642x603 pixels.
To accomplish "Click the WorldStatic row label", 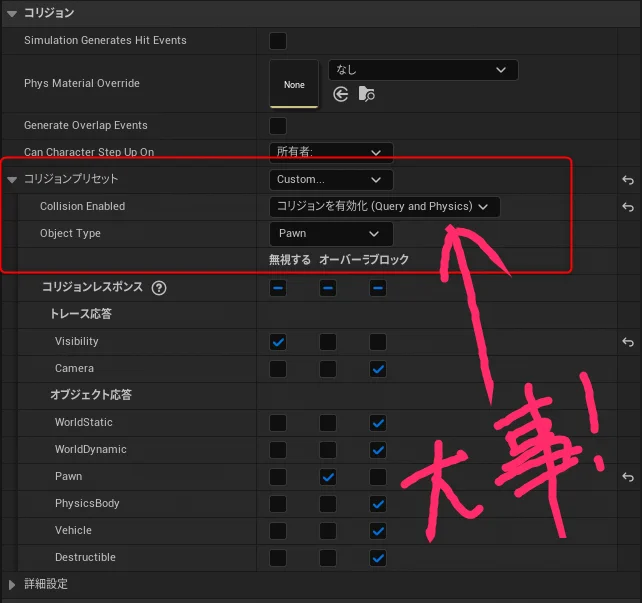I will coord(84,422).
